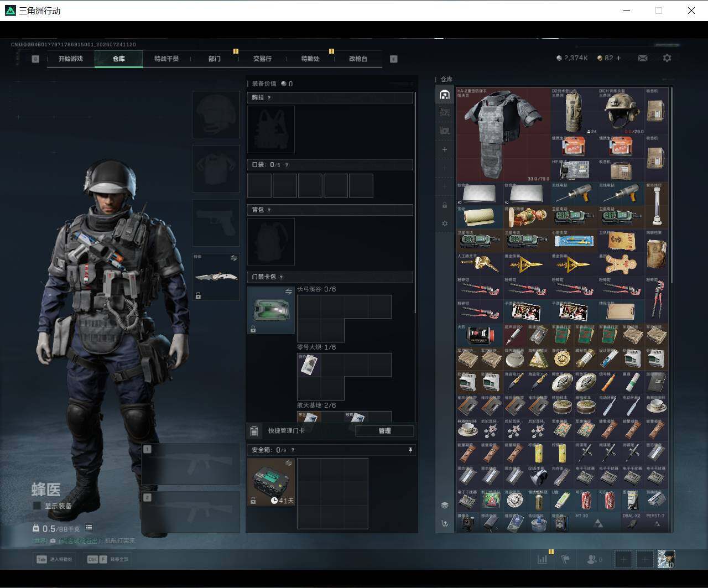Switch to the 部门 tab
Viewport: 708px width, 588px height.
[215, 59]
